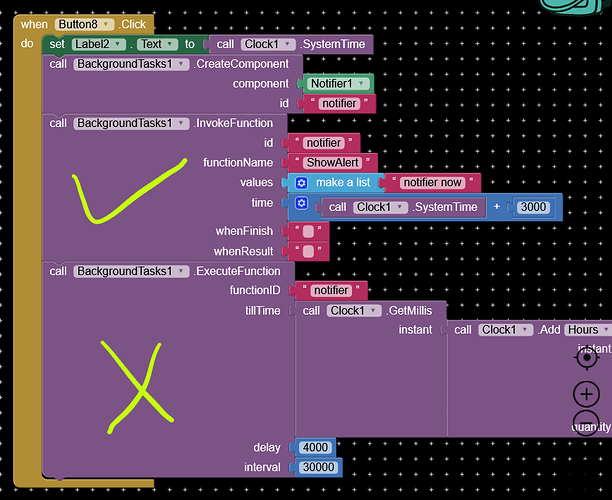Open the Text property dropdown
Image resolution: width=612 pixels, height=500 pixels.
point(157,44)
